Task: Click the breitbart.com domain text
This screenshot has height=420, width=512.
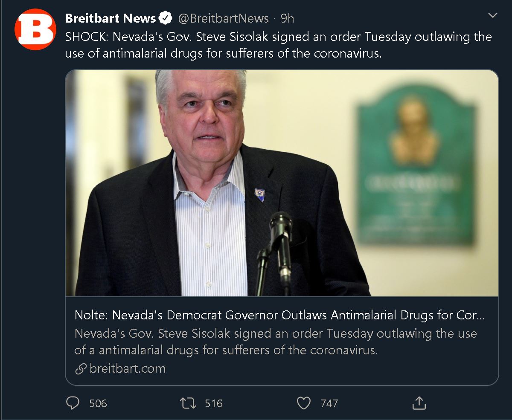Action: click(128, 368)
